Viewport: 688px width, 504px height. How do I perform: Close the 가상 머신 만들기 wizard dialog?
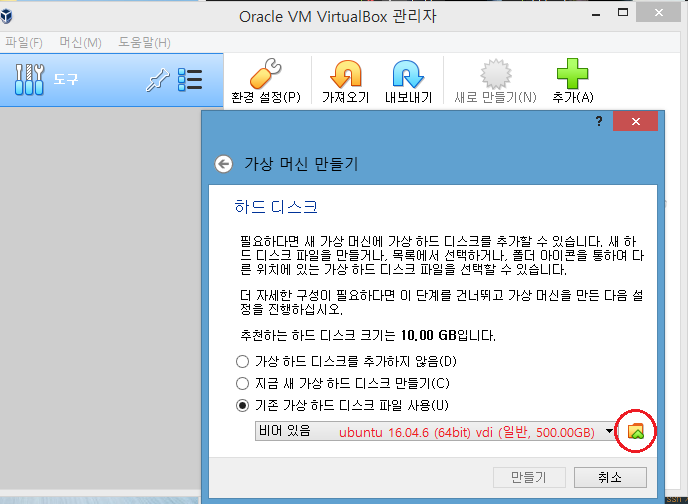pyautogui.click(x=635, y=122)
